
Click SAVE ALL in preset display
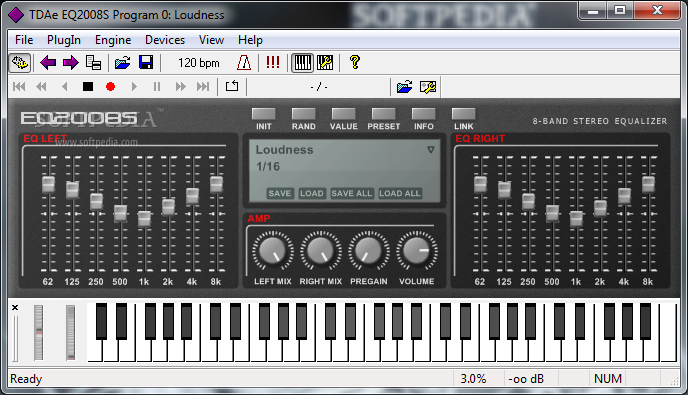pos(351,193)
